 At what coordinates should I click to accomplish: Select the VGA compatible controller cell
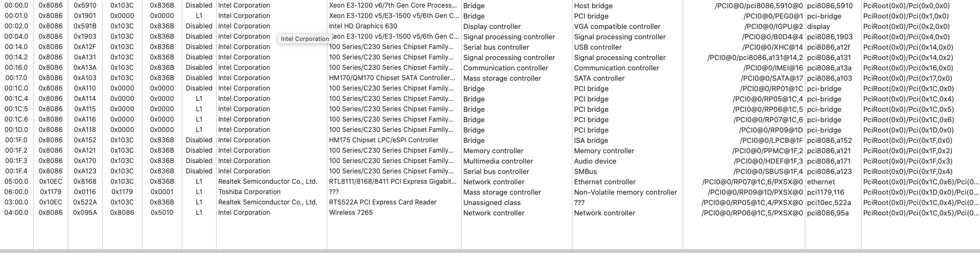[617, 26]
